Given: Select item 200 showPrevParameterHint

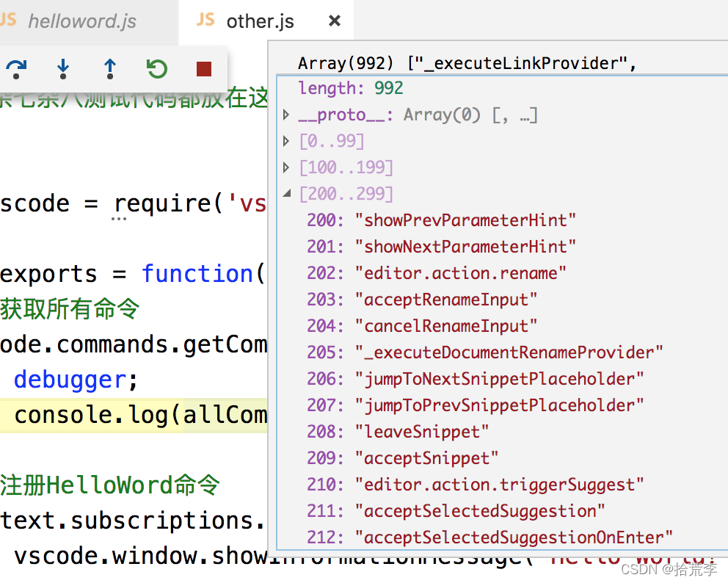Looking at the screenshot, I should (x=441, y=220).
